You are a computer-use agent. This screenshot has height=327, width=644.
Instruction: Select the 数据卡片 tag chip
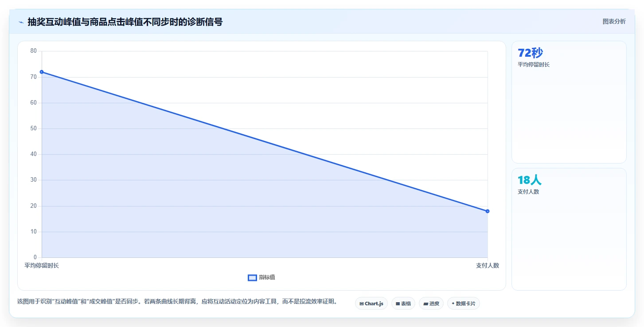464,304
